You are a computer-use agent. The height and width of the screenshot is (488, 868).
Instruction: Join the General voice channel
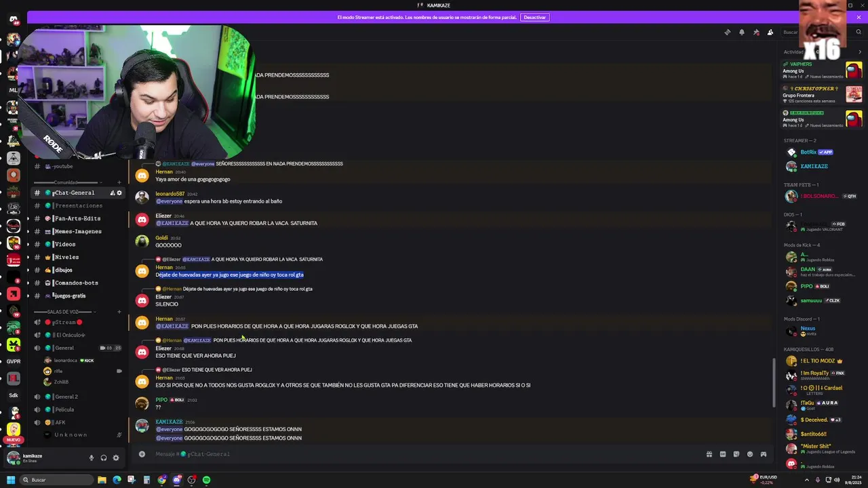(78, 348)
